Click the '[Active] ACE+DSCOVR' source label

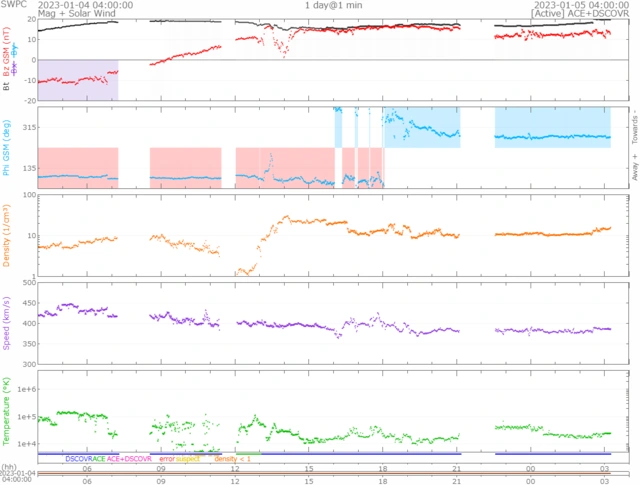tap(580, 13)
